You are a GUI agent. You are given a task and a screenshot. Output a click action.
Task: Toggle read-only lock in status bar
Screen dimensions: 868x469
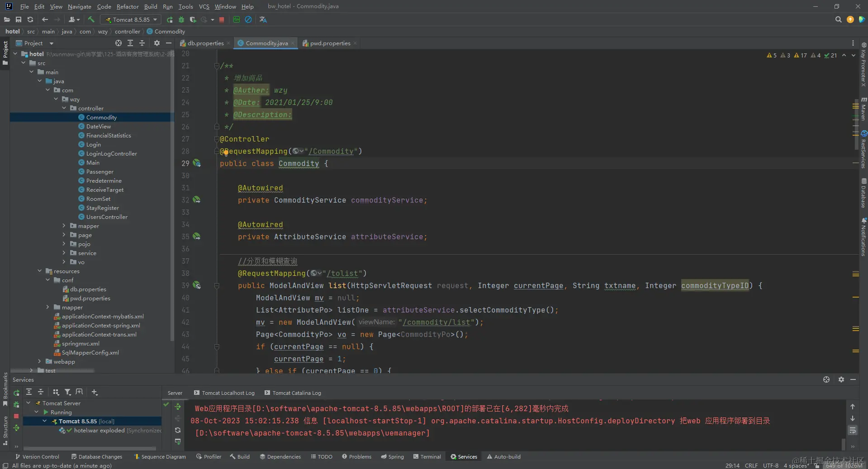click(x=817, y=465)
